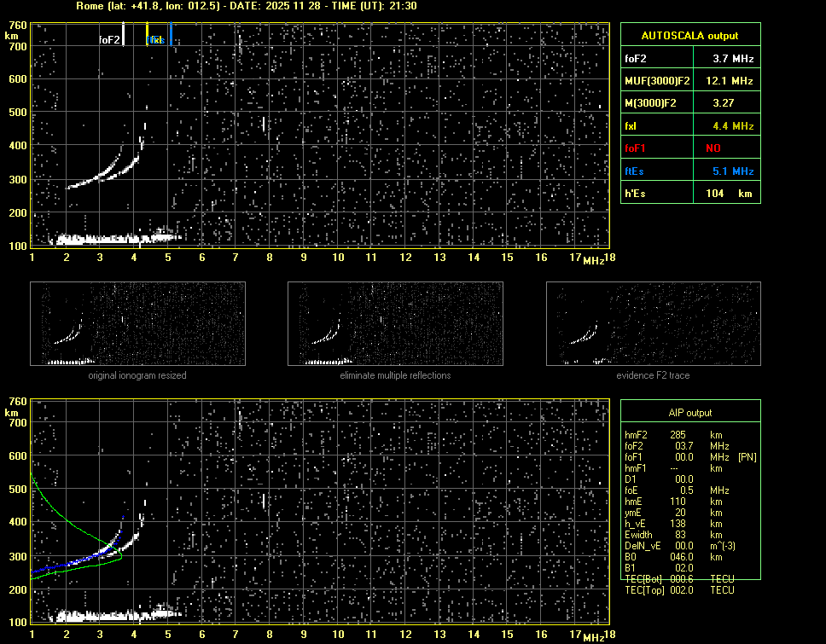This screenshot has height=644, width=826.
Task: Click the white foF2 marker on top ionogram
Action: pyautogui.click(x=124, y=34)
